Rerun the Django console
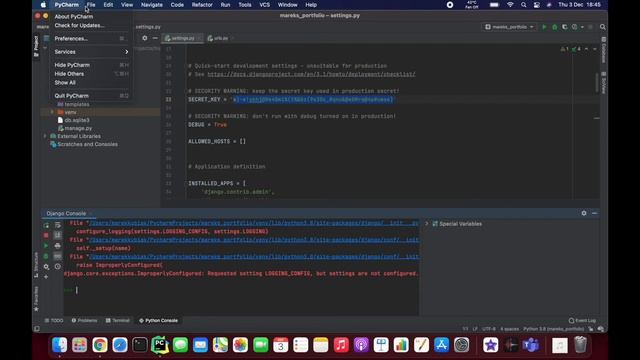This screenshot has width=640, height=360. tap(46, 225)
